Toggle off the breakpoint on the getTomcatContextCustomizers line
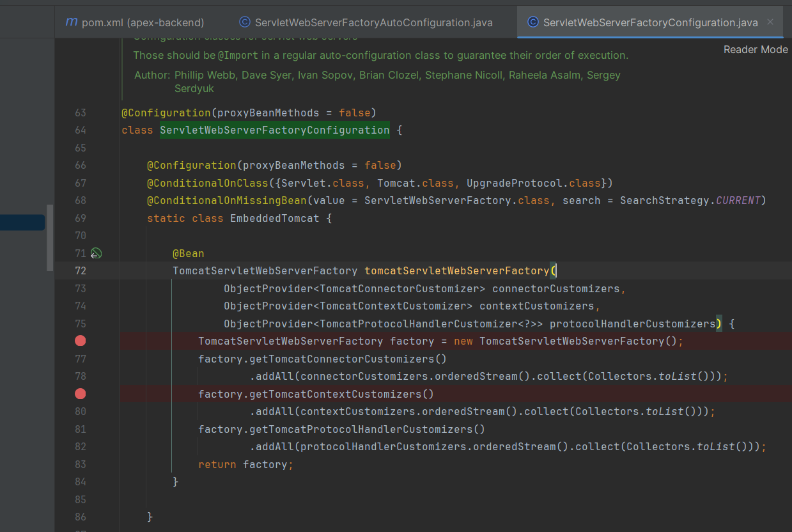 point(80,394)
